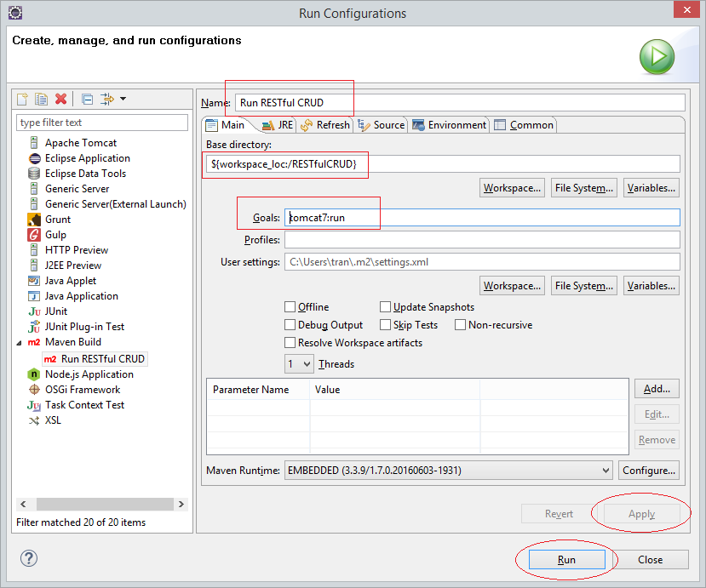The width and height of the screenshot is (706, 588).
Task: Click the type filter text field
Action: [x=102, y=123]
